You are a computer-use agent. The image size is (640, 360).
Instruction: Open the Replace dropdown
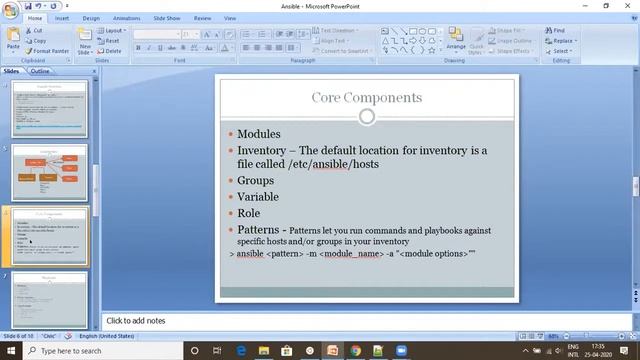561,41
